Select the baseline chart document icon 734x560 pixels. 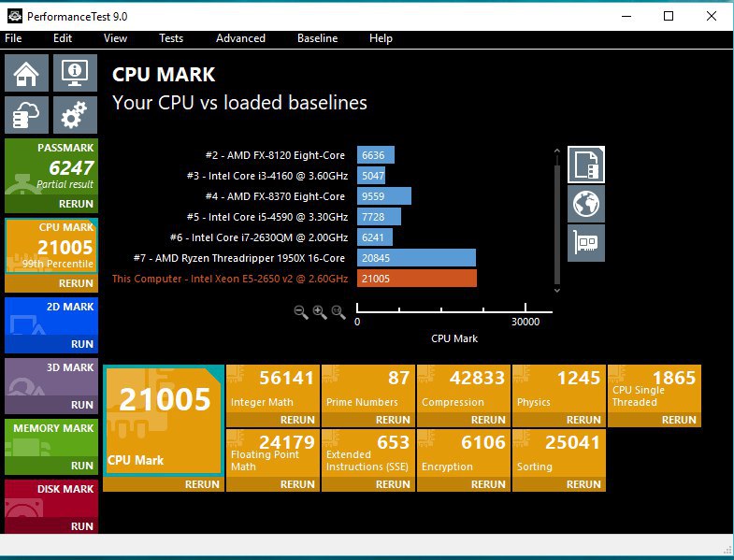coord(586,165)
